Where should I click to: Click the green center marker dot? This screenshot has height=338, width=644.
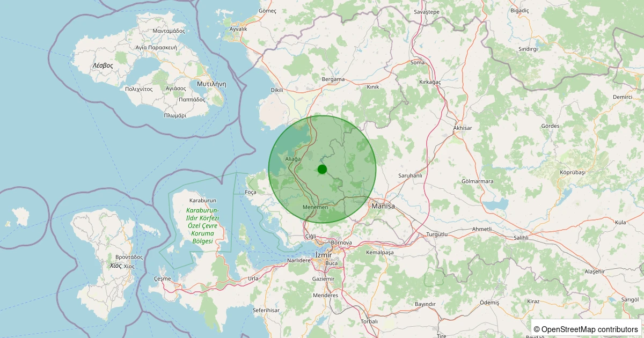pos(322,169)
